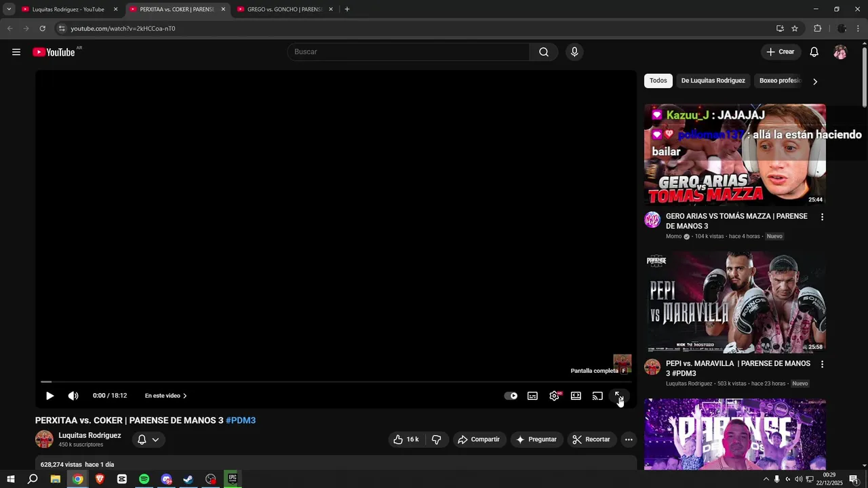The height and width of the screenshot is (488, 868).
Task: Open Pepi vs Maravilla thumbnail
Action: click(735, 302)
